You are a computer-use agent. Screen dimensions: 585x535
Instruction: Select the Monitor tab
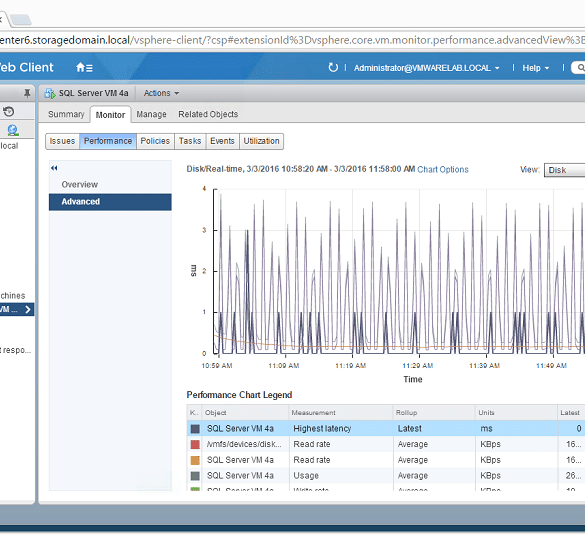point(110,115)
